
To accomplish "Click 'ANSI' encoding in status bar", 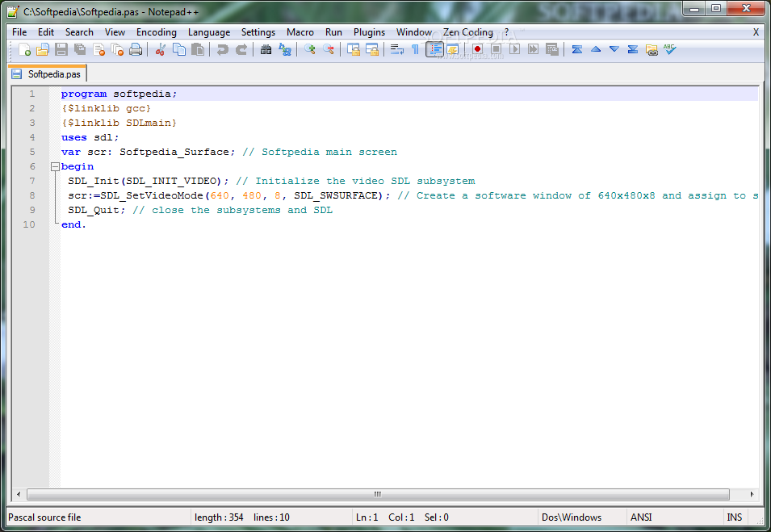I will 641,517.
